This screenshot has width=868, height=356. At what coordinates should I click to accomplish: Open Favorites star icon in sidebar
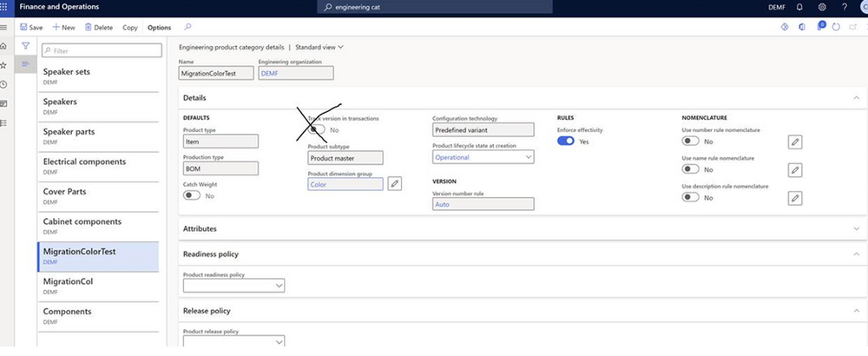pyautogui.click(x=3, y=65)
